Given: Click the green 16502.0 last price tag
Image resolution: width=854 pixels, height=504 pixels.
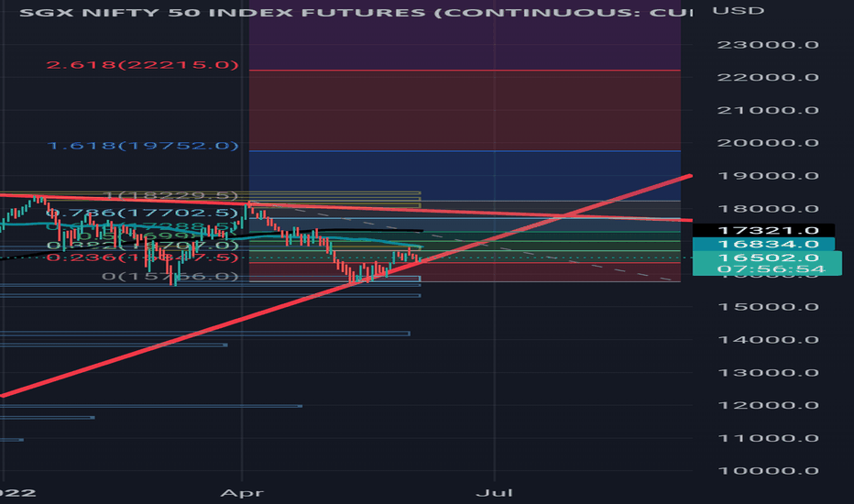Looking at the screenshot, I should click(x=767, y=257).
